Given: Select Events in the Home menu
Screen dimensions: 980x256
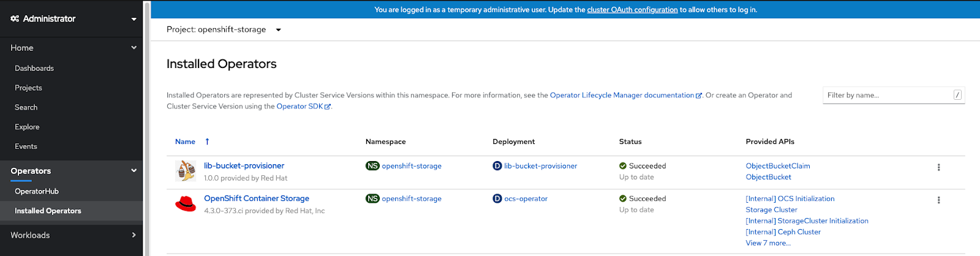Looking at the screenshot, I should (x=26, y=146).
